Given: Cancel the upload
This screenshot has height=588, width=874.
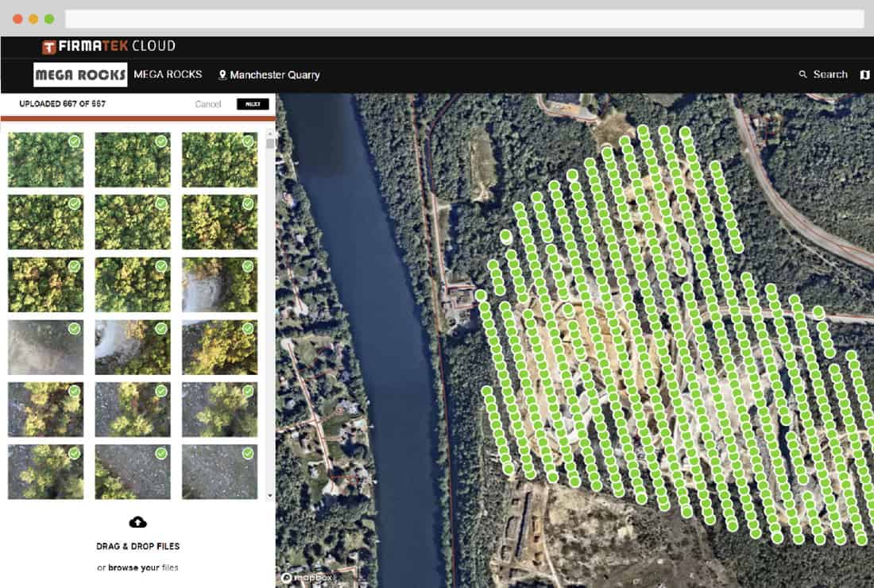Looking at the screenshot, I should (208, 104).
